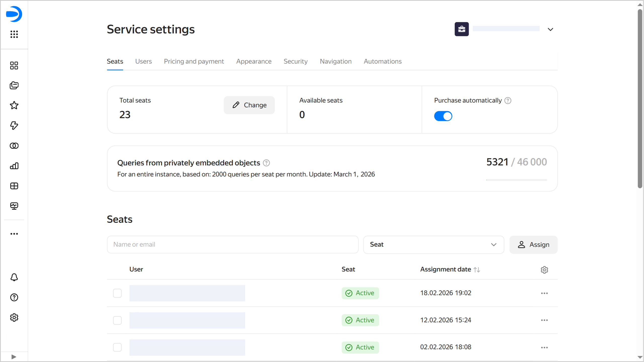Open the collections folder sidebar icon

point(14,85)
